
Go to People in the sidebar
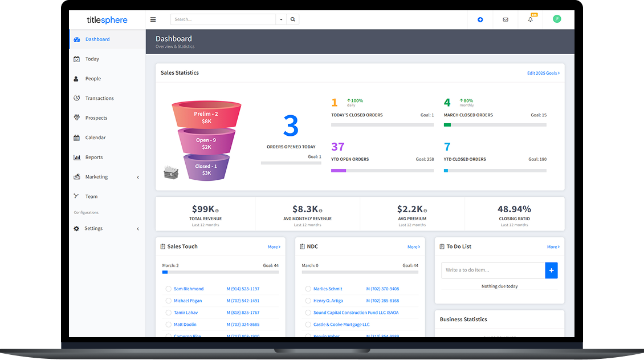coord(107,79)
